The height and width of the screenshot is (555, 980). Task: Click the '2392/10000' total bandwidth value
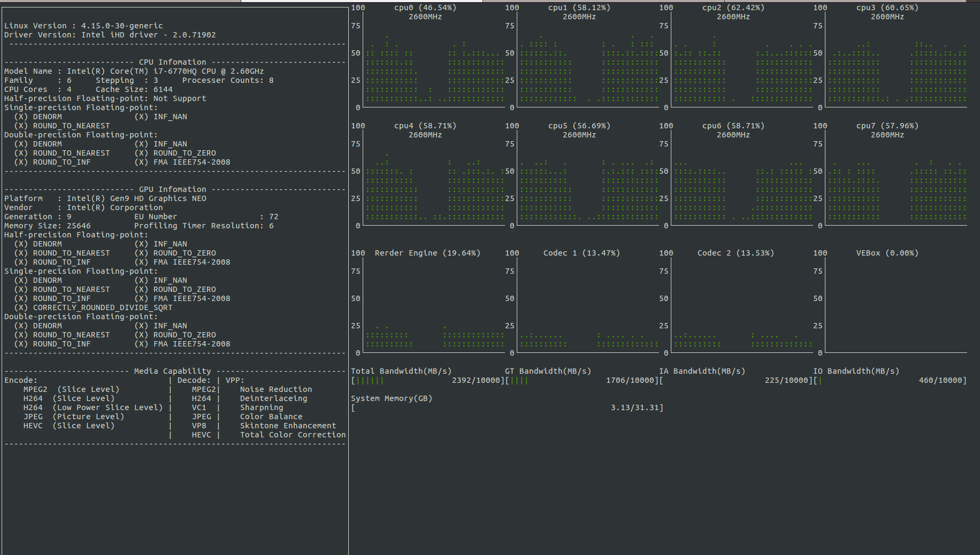click(476, 380)
